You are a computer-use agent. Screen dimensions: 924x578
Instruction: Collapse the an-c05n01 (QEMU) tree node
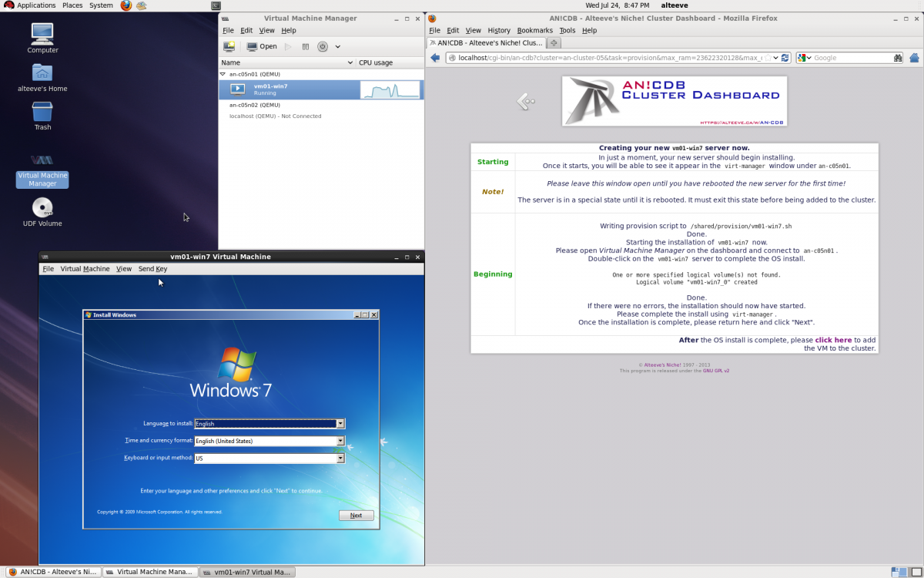223,75
